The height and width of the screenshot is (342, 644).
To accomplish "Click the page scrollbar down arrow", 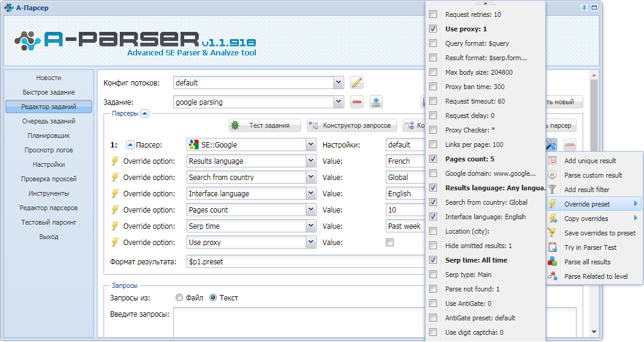I will tap(594, 332).
